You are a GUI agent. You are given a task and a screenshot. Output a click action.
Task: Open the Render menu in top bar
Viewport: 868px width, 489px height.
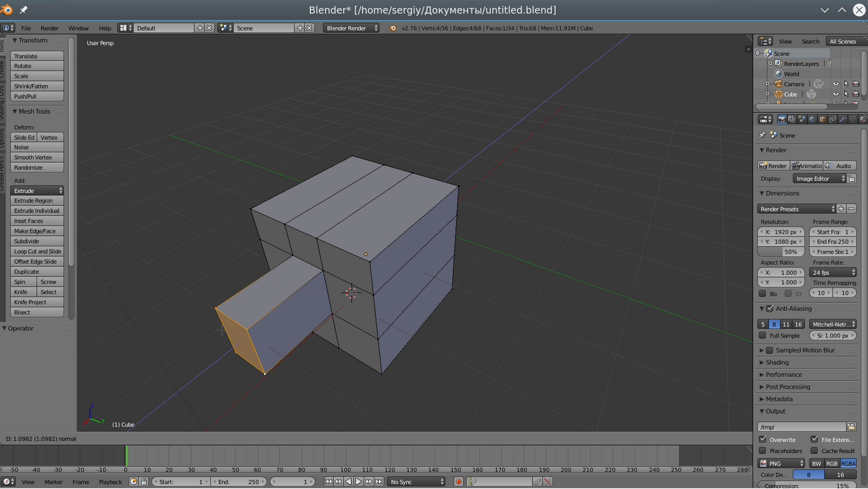coord(49,28)
